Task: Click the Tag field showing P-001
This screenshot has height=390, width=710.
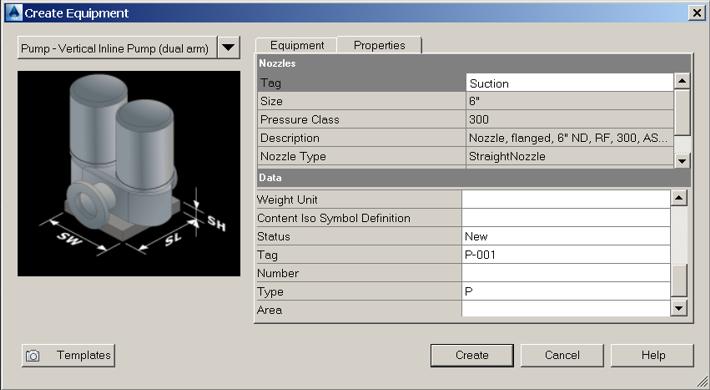Action: 566,255
